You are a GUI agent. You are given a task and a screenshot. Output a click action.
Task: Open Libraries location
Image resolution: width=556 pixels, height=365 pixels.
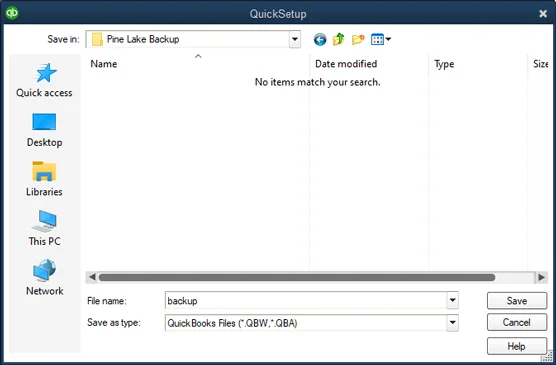point(44,179)
